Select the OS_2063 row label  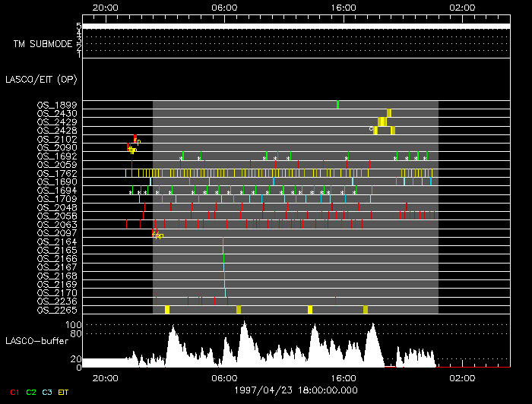tap(56, 224)
